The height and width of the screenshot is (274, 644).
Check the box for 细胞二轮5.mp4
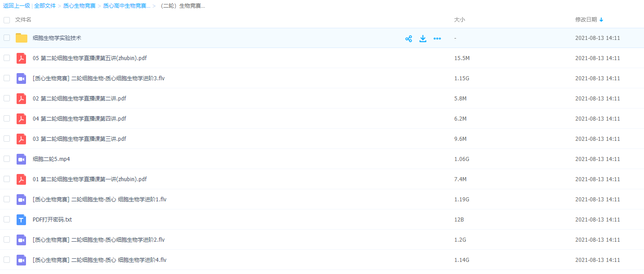7,159
